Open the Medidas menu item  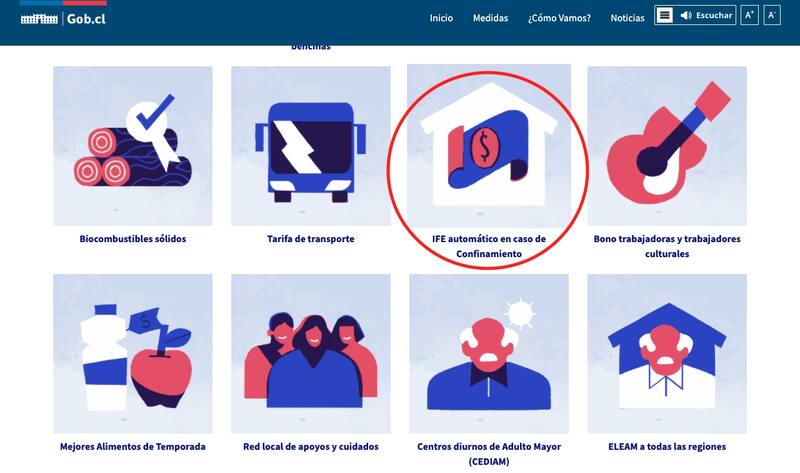tap(490, 18)
